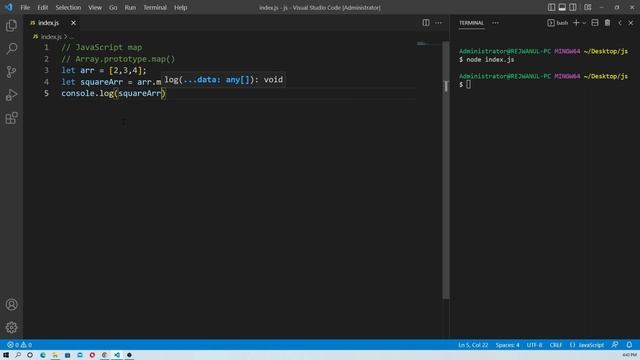Open the View menu
The height and width of the screenshot is (360, 640).
pos(95,7)
